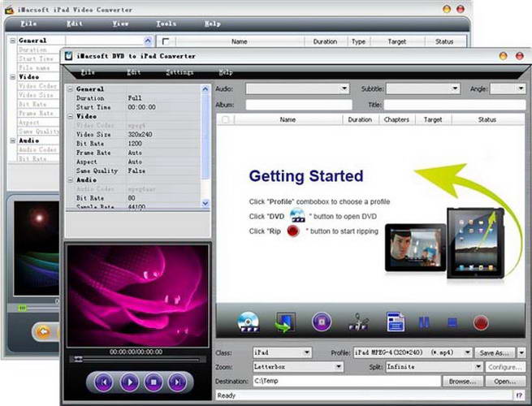Click the Destination path field
Image resolution: width=532 pixels, height=406 pixels.
click(347, 381)
